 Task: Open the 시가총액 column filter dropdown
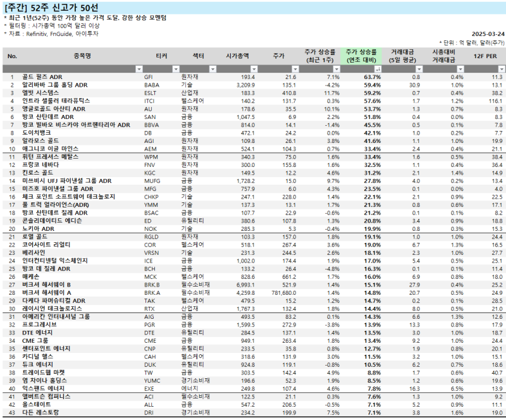click(x=254, y=69)
